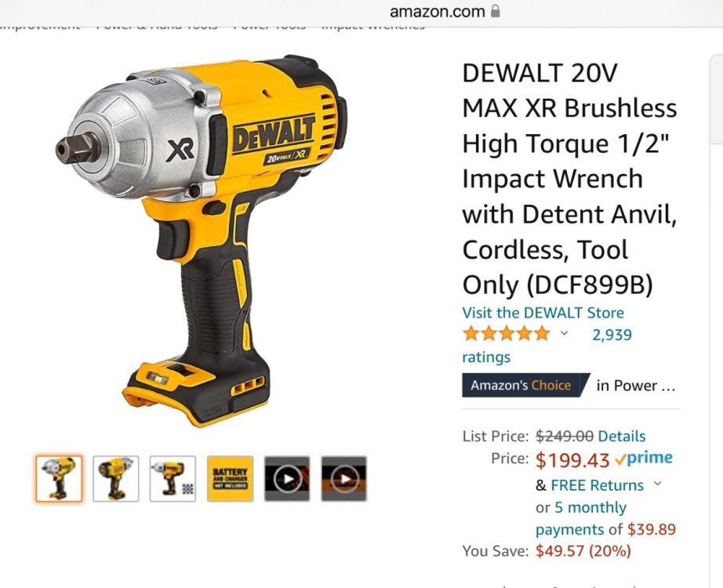Play the first product video thumbnail
The height and width of the screenshot is (588, 723).
287,479
